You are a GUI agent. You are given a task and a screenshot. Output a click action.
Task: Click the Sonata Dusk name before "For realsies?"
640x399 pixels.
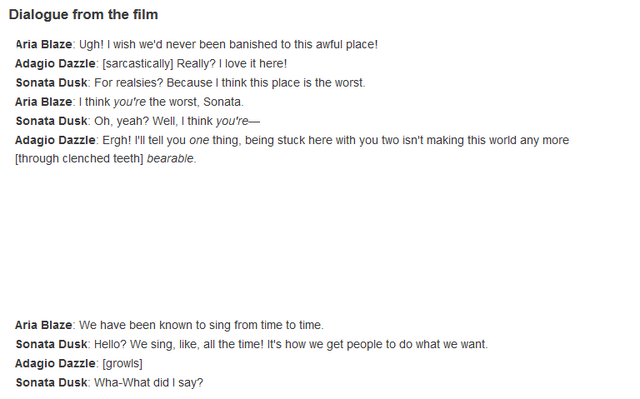(51, 82)
